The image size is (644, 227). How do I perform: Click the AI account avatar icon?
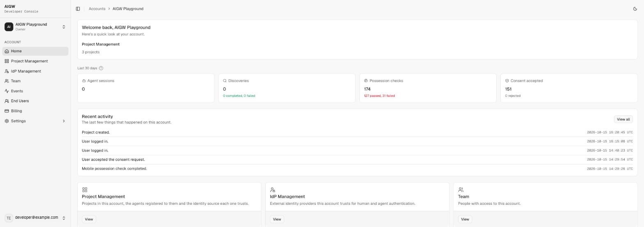pyautogui.click(x=9, y=27)
